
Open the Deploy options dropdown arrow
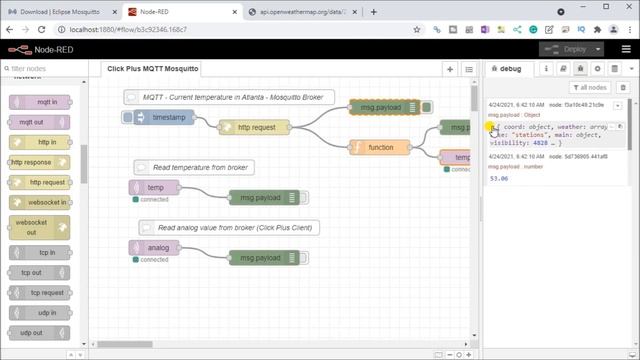[598, 49]
